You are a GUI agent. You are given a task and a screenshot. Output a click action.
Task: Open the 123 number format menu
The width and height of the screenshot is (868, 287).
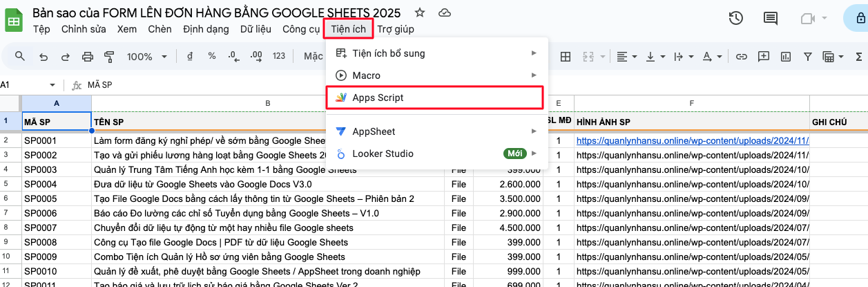click(279, 56)
